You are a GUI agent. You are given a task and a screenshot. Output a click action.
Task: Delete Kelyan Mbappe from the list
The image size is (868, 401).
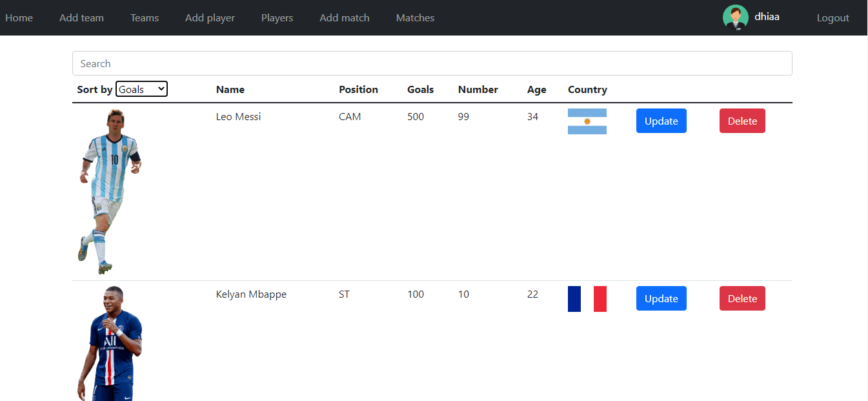click(742, 298)
